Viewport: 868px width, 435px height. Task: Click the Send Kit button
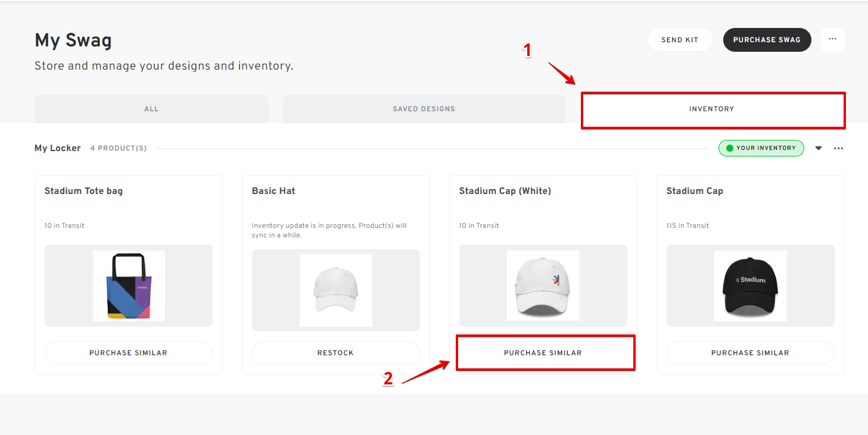click(680, 39)
